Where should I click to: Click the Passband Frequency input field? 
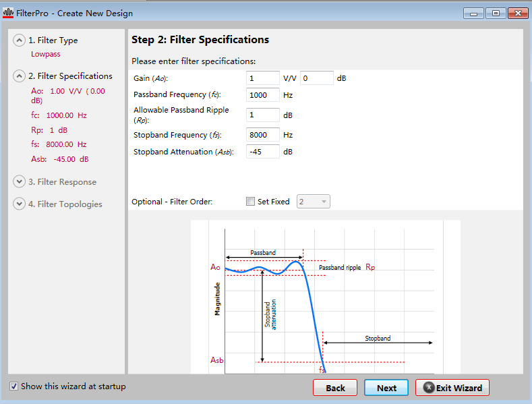(x=262, y=94)
